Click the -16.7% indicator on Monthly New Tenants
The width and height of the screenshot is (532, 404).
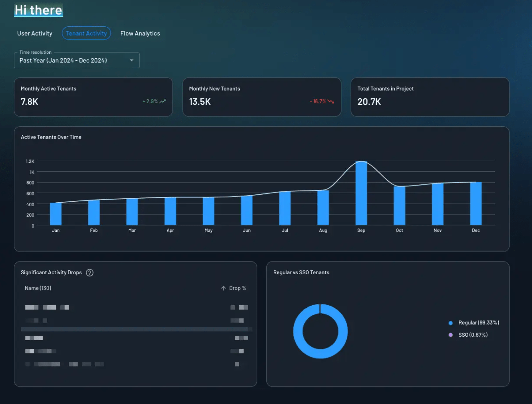[319, 101]
